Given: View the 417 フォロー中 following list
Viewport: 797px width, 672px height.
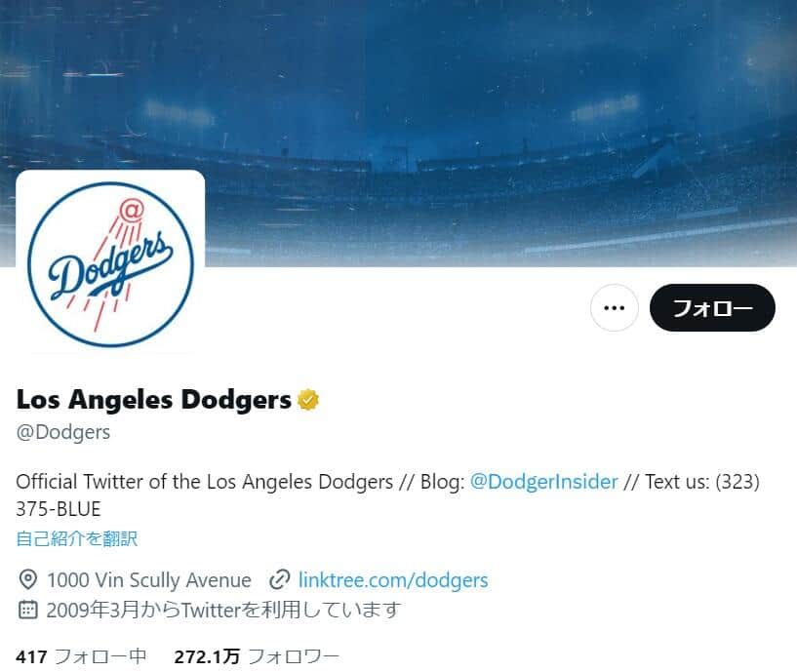Looking at the screenshot, I should 81,656.
